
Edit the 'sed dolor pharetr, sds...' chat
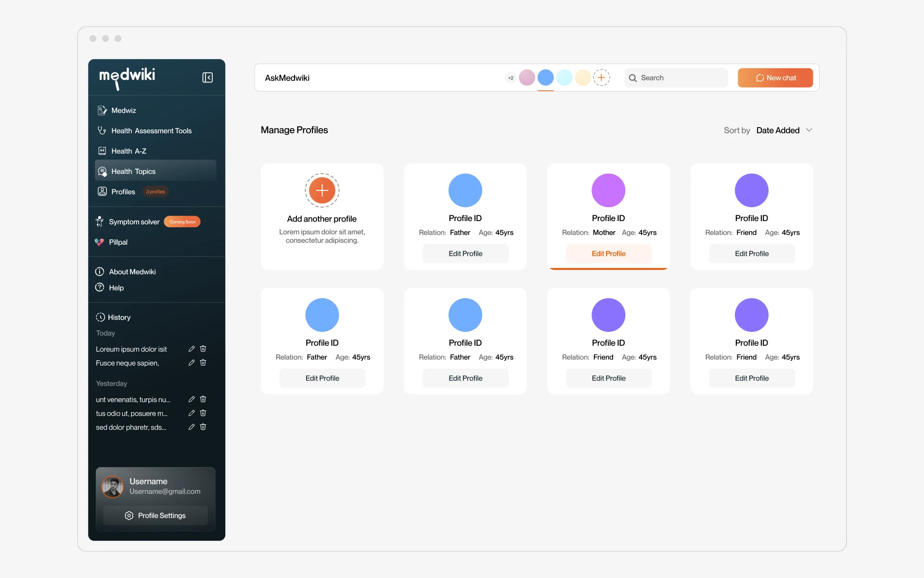click(192, 427)
